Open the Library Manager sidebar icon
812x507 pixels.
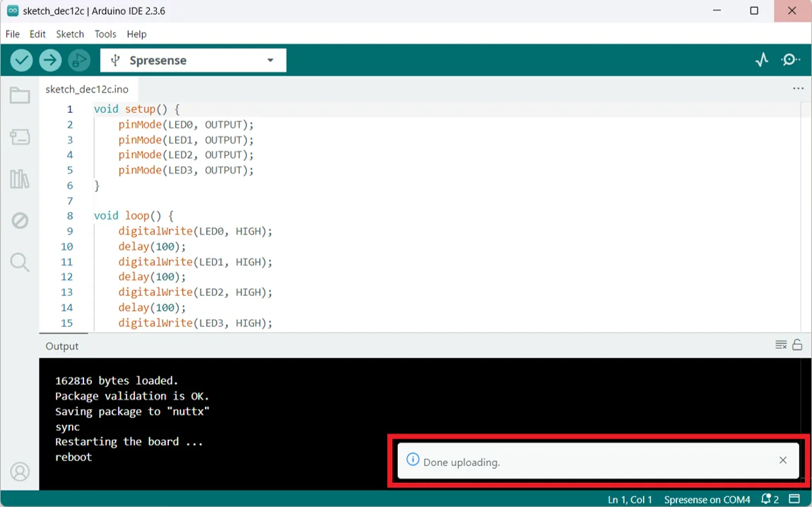point(20,179)
